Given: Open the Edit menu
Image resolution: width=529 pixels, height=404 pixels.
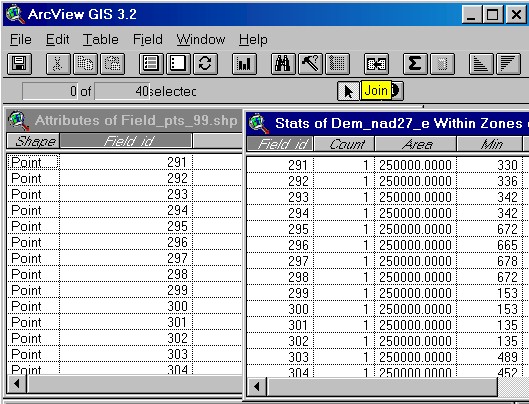Looking at the screenshot, I should 57,39.
